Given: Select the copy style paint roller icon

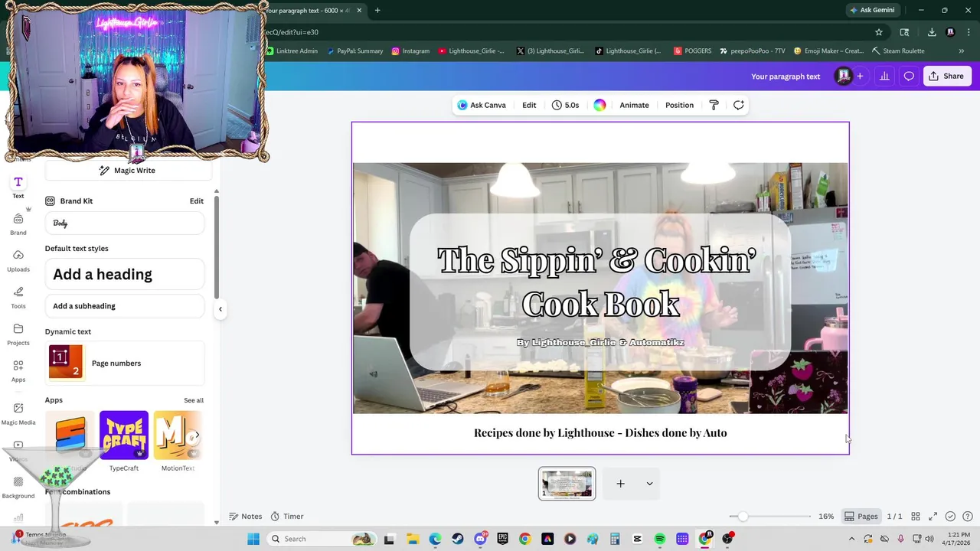Looking at the screenshot, I should point(714,106).
